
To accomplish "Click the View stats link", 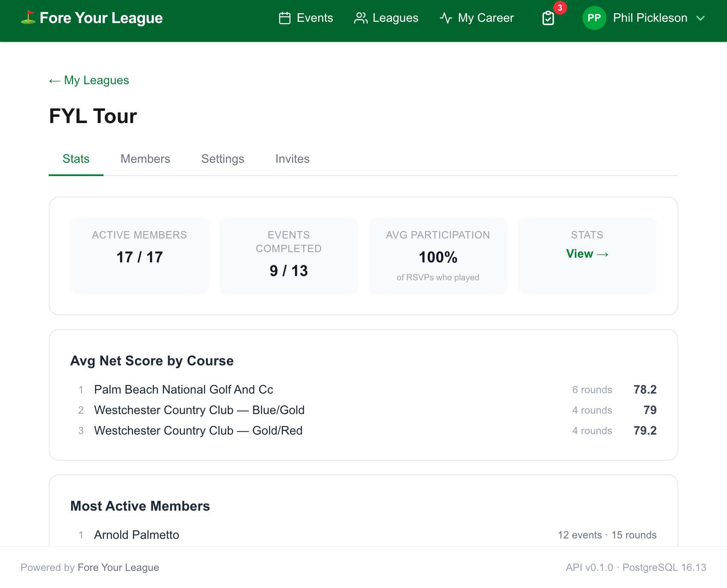I will coord(587,254).
